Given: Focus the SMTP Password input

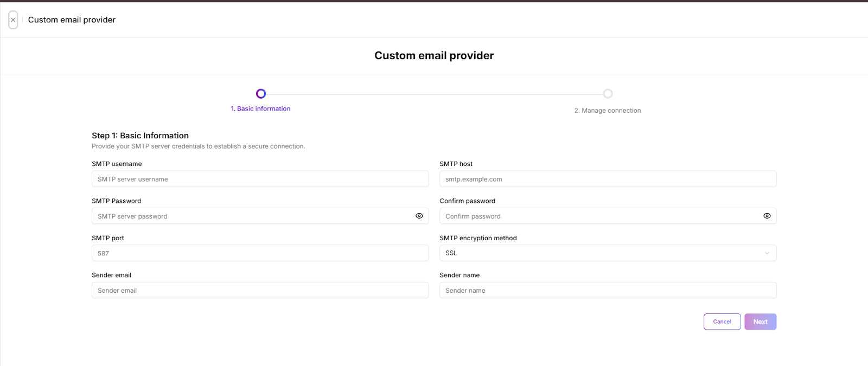Looking at the screenshot, I should 252,216.
